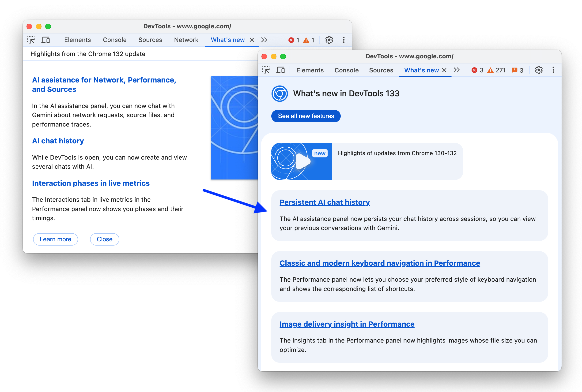Click See all new features button
This screenshot has width=582, height=392.
[306, 116]
